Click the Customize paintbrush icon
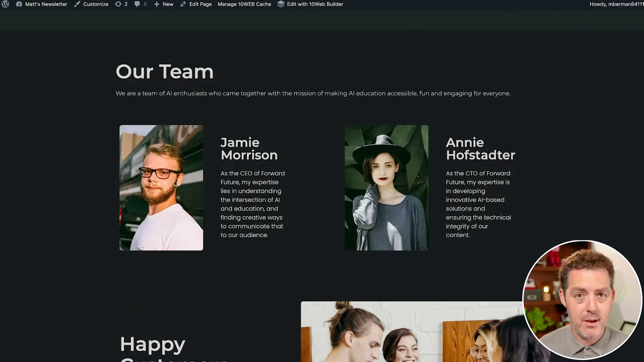 [77, 4]
